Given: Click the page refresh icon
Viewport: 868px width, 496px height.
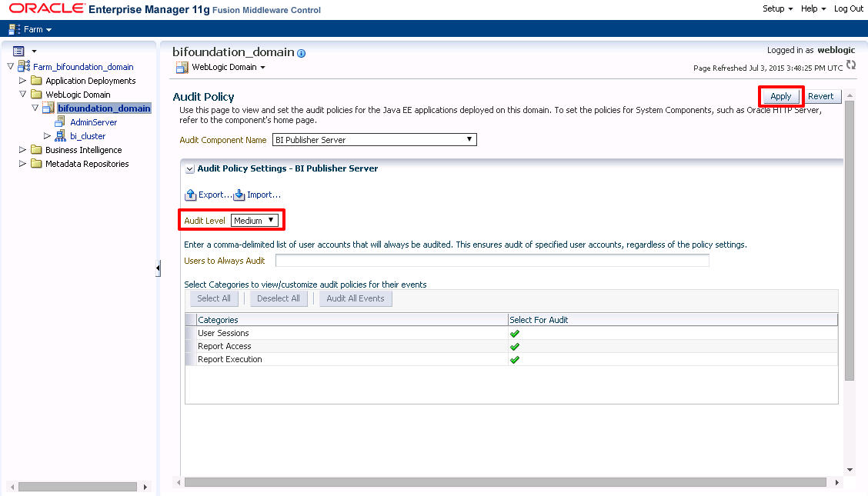Looking at the screenshot, I should tap(850, 65).
